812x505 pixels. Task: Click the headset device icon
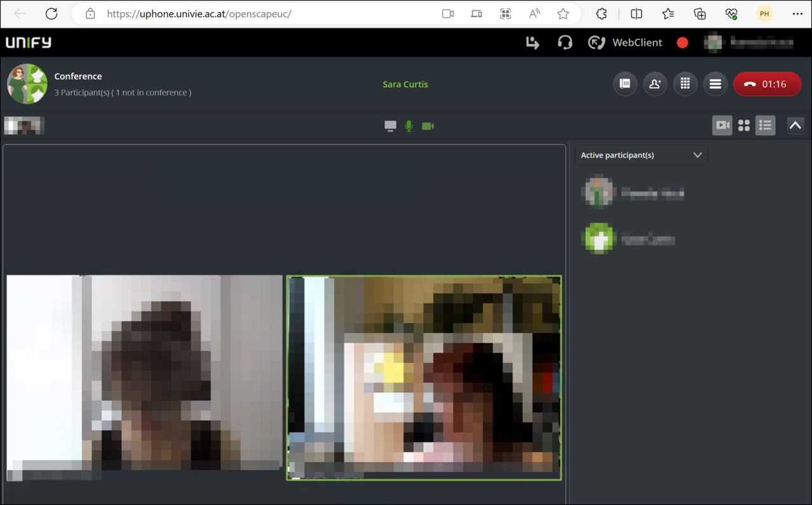[x=565, y=43]
